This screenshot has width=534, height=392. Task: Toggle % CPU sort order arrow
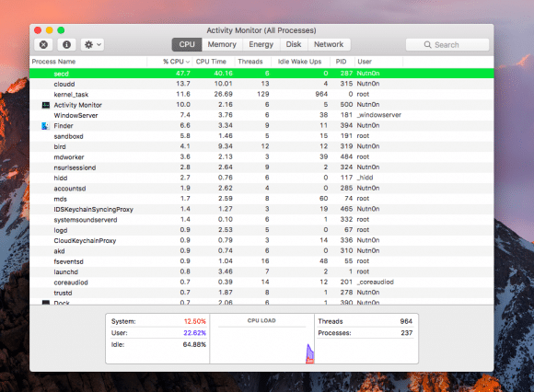point(188,62)
